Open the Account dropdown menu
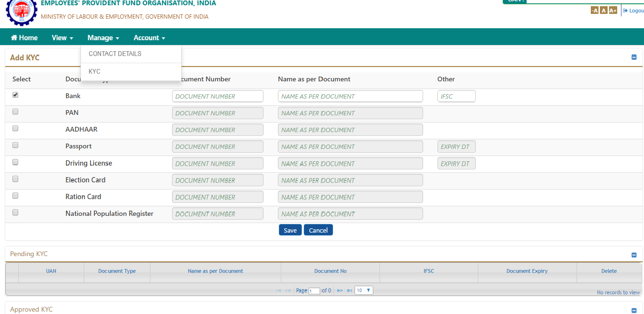The height and width of the screenshot is (314, 644). (x=149, y=38)
